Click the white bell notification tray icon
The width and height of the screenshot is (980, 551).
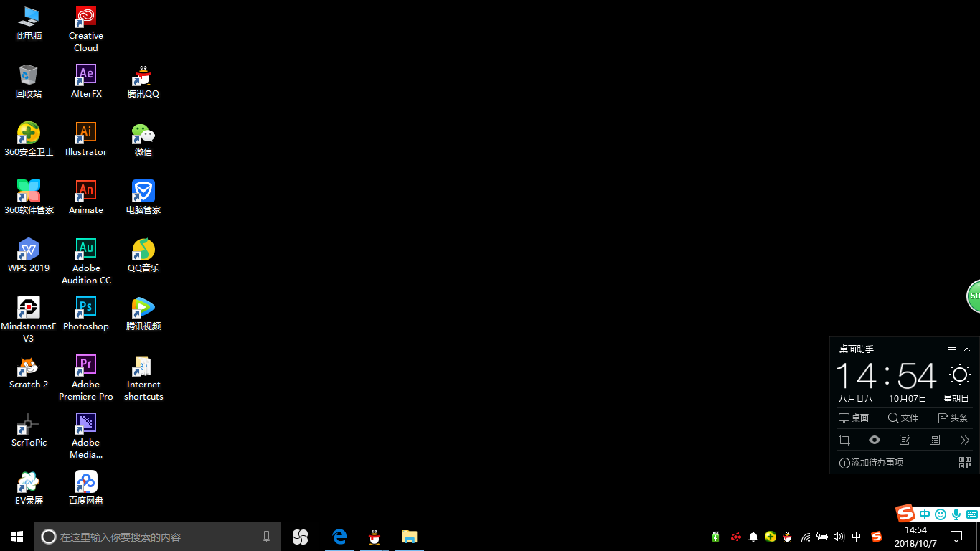click(x=753, y=537)
